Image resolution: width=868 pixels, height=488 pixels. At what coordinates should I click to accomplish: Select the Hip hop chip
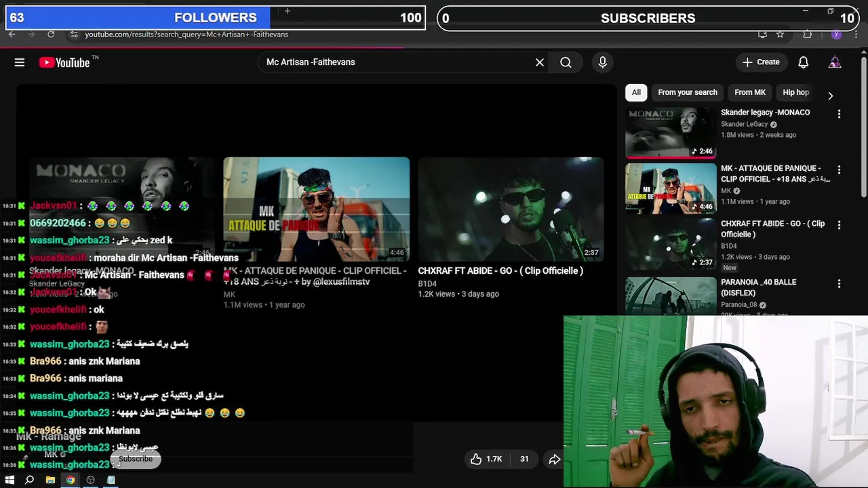click(x=795, y=92)
